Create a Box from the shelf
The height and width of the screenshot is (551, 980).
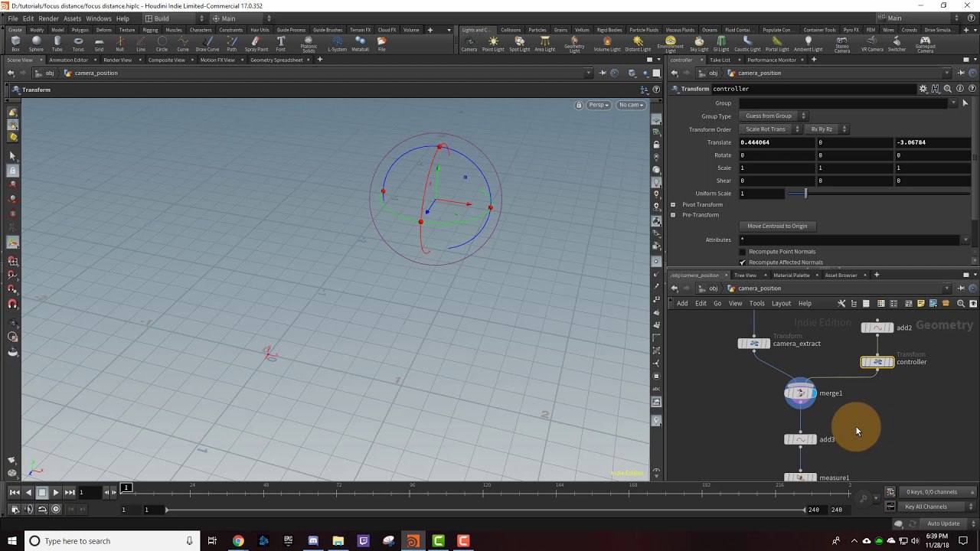(x=15, y=44)
